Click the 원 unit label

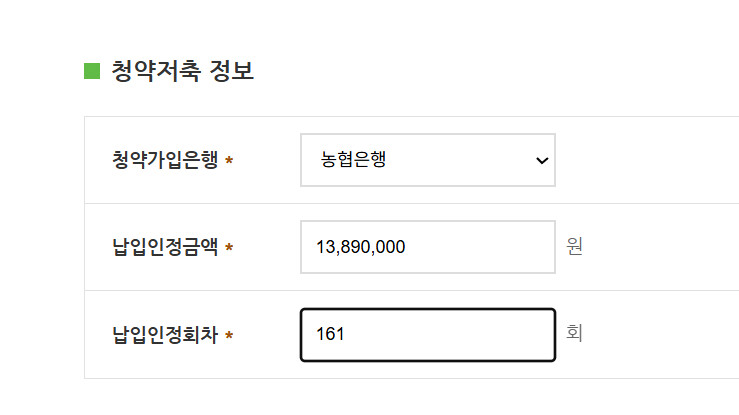tap(574, 247)
